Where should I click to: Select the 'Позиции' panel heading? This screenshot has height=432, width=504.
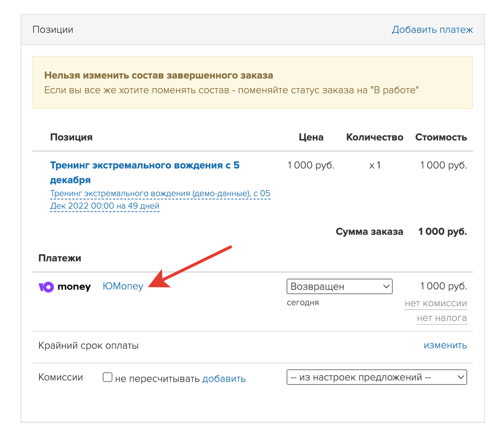coord(53,30)
